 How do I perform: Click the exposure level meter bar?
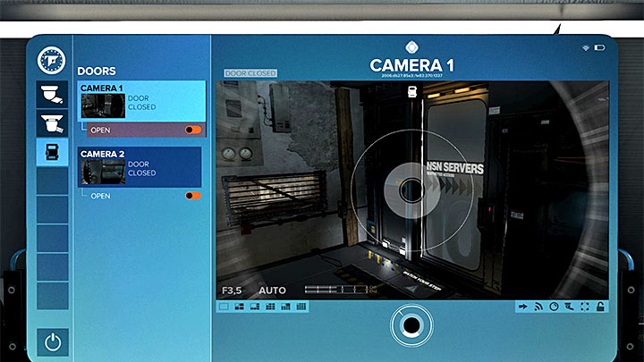pos(335,290)
